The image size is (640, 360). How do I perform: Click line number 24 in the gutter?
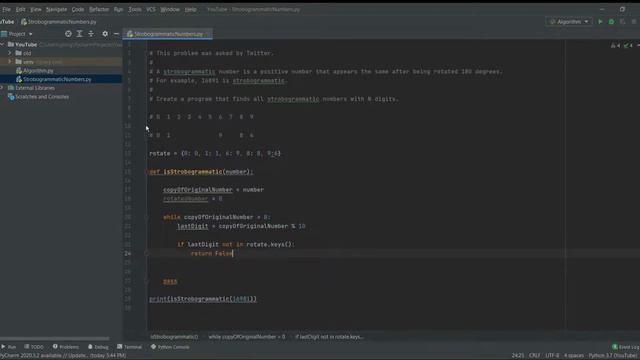click(x=128, y=253)
